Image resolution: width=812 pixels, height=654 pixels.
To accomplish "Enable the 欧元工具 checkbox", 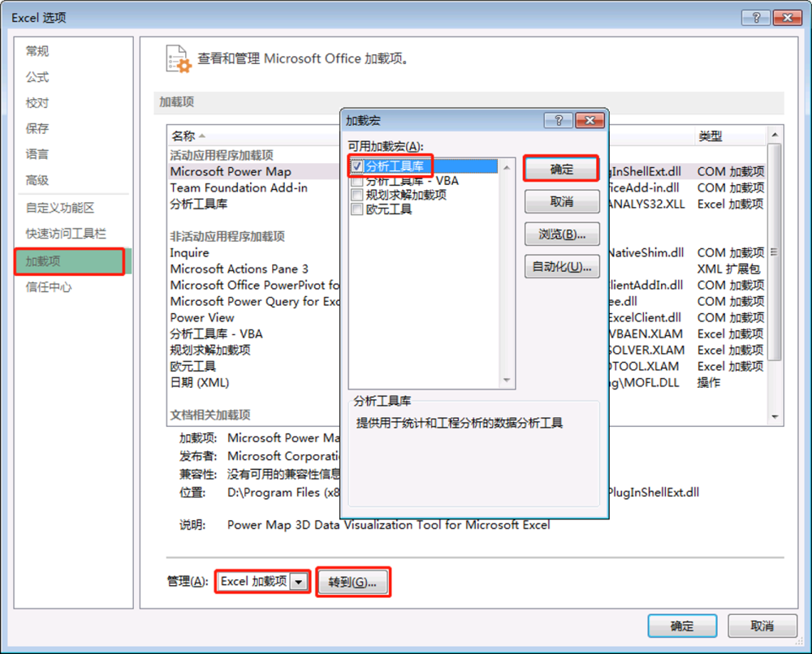I will (355, 209).
